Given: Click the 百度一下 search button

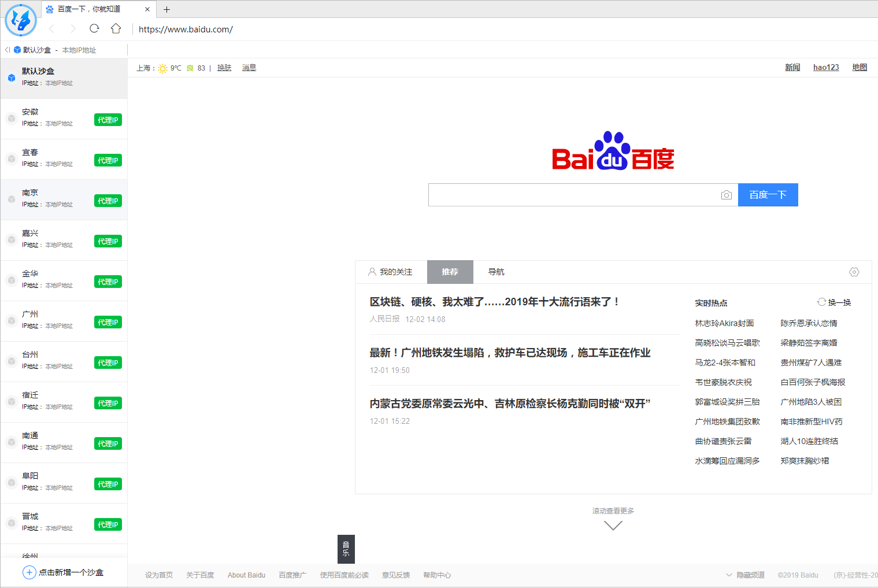Looking at the screenshot, I should coord(768,195).
